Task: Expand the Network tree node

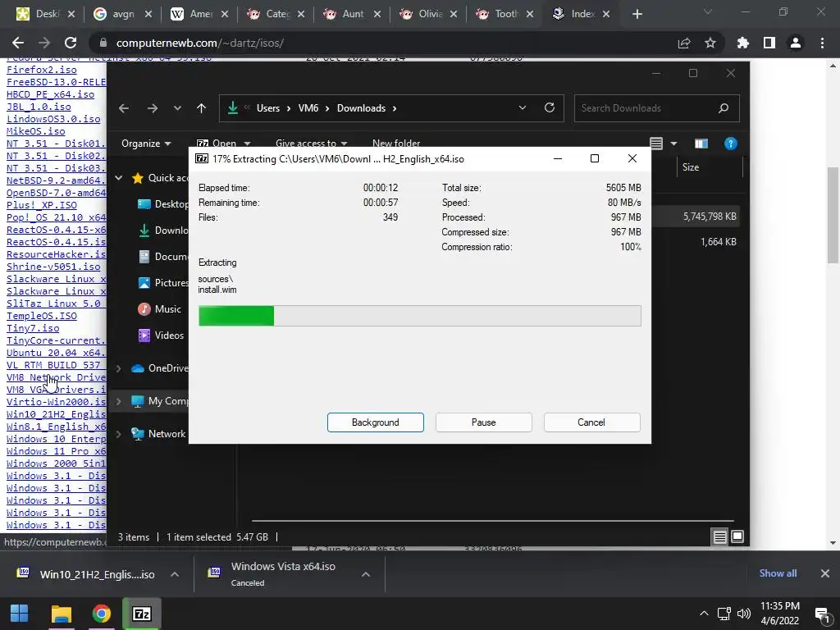Action: pyautogui.click(x=118, y=434)
